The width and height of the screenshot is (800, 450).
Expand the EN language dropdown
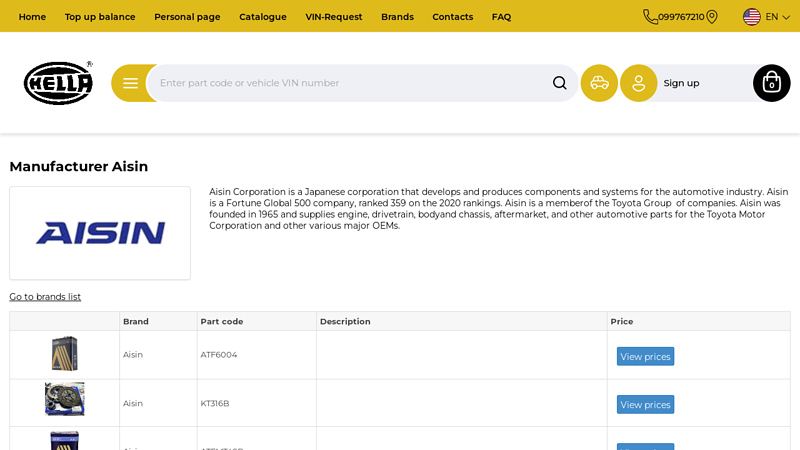[x=778, y=17]
